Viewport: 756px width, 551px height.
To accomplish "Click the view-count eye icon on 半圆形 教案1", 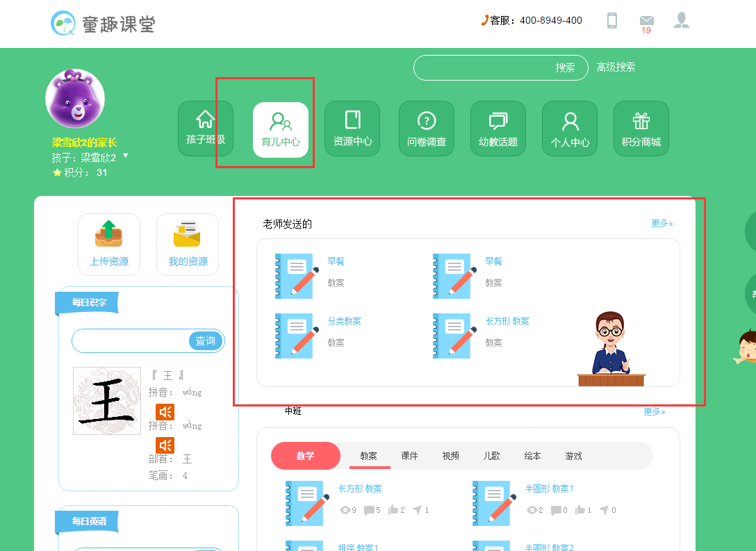I will tap(532, 510).
